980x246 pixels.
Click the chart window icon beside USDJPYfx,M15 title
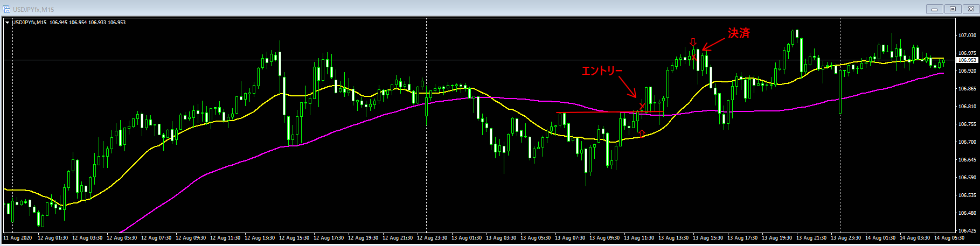click(x=6, y=9)
